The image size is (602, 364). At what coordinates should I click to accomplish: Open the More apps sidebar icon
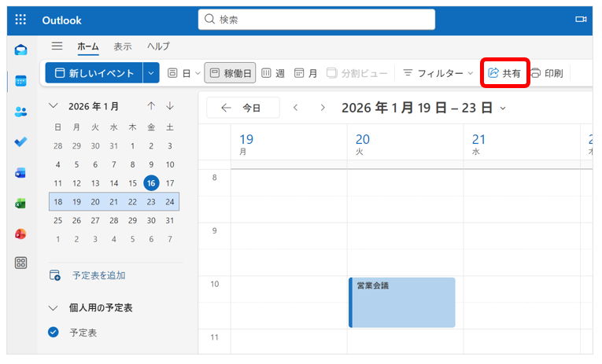20,263
